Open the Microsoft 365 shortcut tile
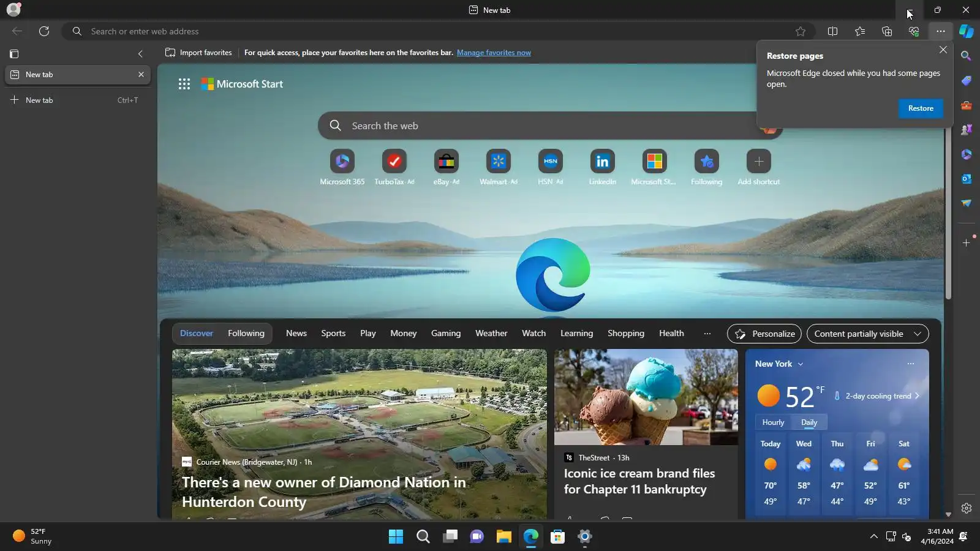980x551 pixels. [x=342, y=167]
